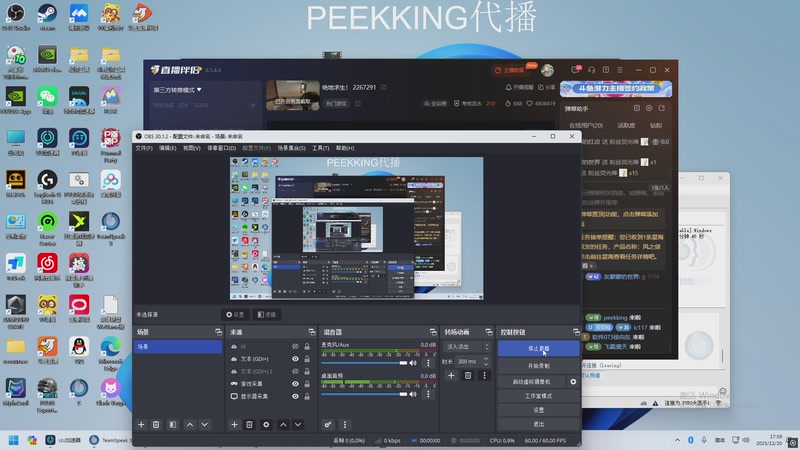Mute the Mic/Aux speaker icon
Image resolution: width=800 pixels, height=450 pixels.
(413, 363)
